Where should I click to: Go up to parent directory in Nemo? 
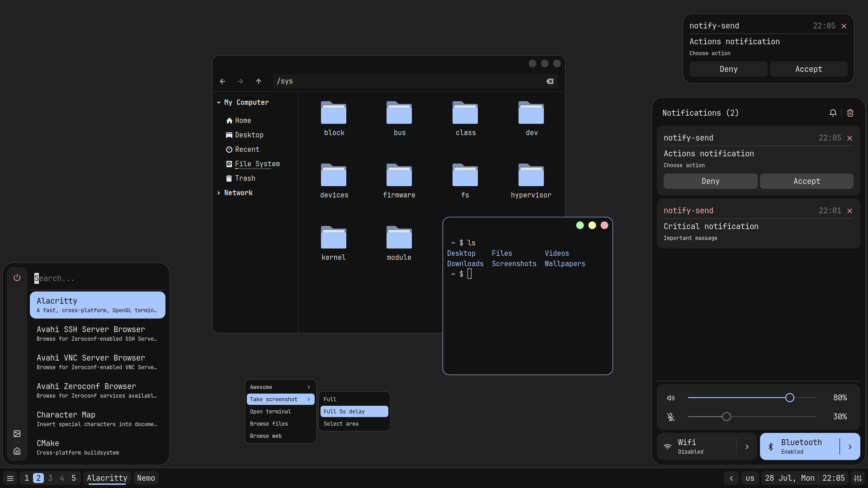pyautogui.click(x=259, y=81)
